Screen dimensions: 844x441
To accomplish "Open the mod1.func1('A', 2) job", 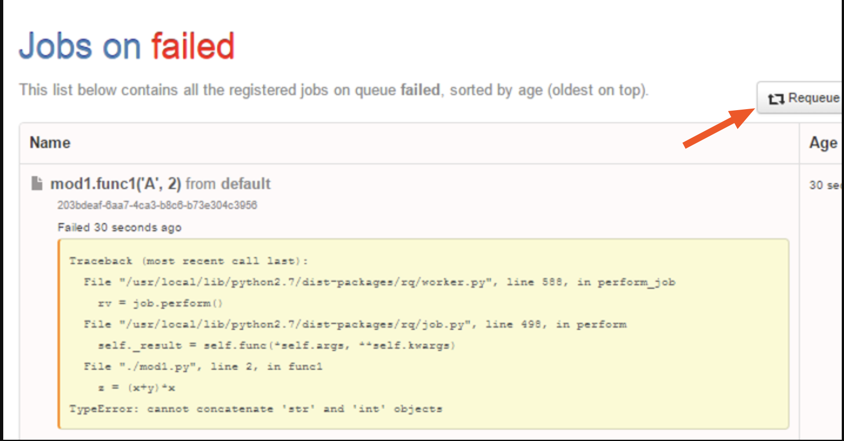I will (116, 184).
